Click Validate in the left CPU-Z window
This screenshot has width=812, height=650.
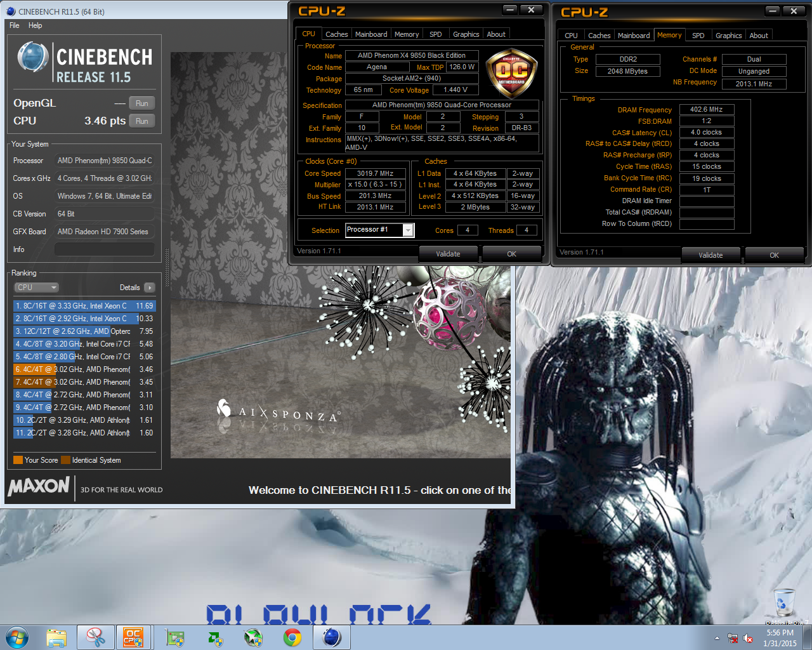(x=449, y=254)
